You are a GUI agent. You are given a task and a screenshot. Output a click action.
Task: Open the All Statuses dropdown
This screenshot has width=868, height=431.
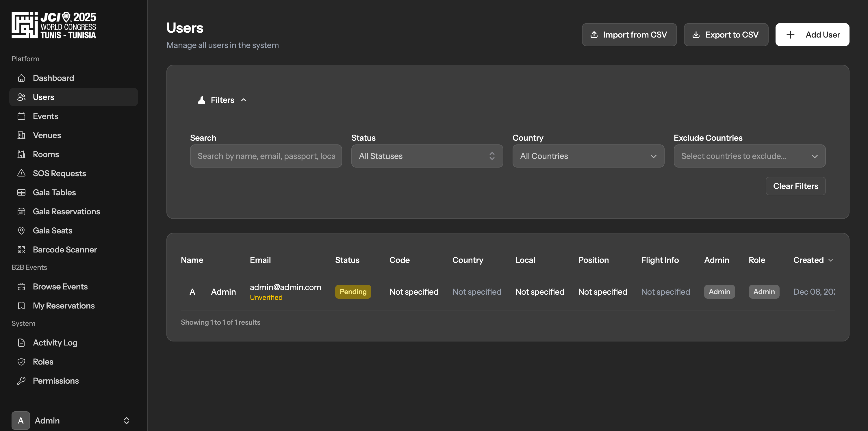pos(427,156)
